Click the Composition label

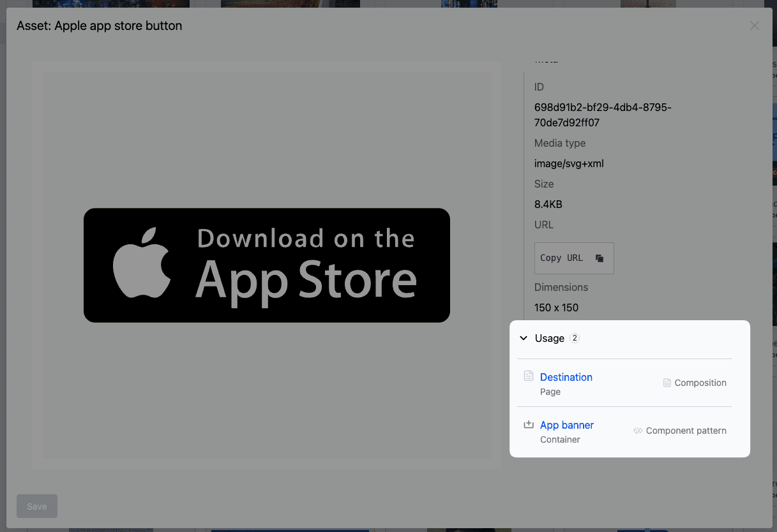[x=700, y=383]
